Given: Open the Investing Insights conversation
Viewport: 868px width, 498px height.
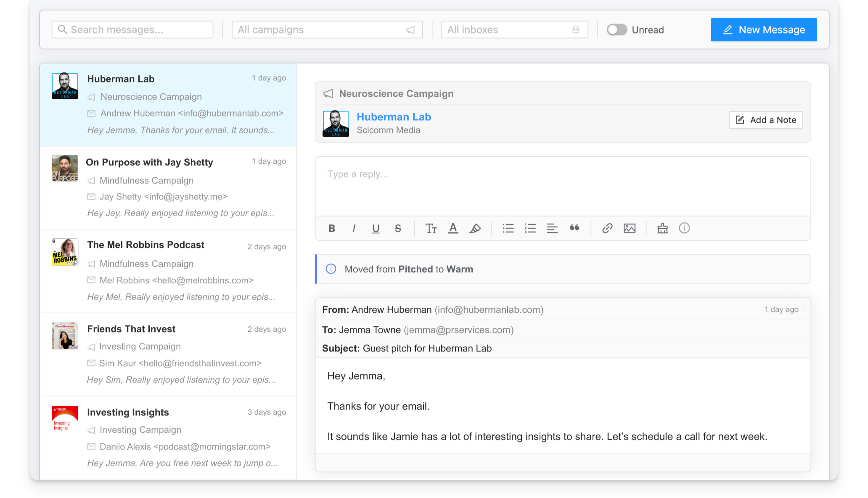Looking at the screenshot, I should 168,438.
